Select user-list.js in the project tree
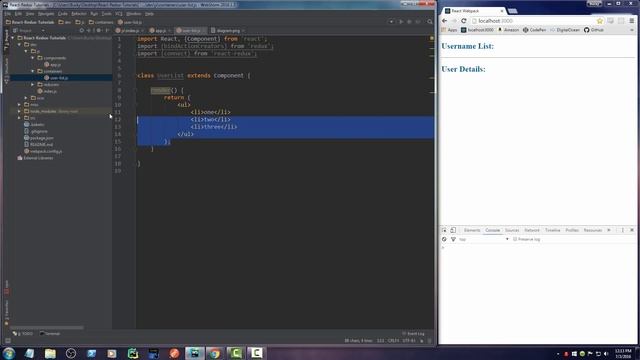640x360 pixels. 56,78
